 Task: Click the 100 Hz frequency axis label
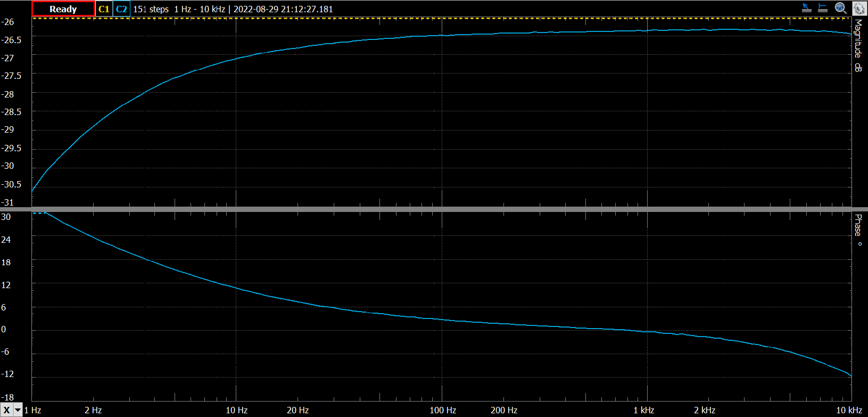443,410
